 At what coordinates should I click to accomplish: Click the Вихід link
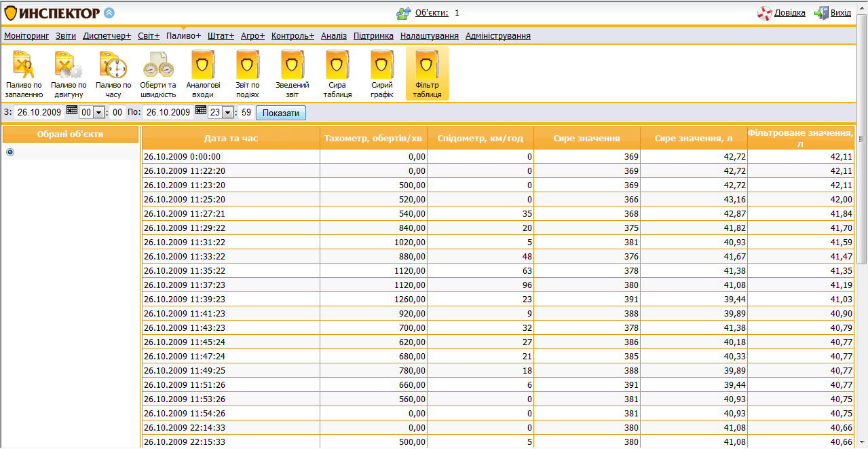coord(841,13)
